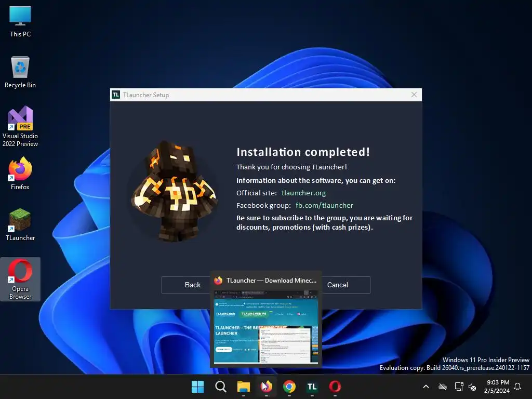Open the Windows Start menu

click(x=197, y=387)
